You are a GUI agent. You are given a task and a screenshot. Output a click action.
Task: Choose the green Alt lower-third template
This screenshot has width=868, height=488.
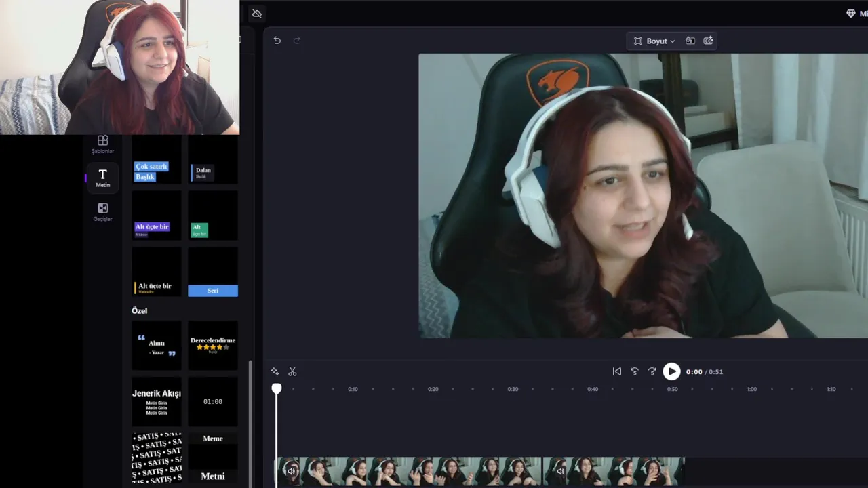pos(213,216)
